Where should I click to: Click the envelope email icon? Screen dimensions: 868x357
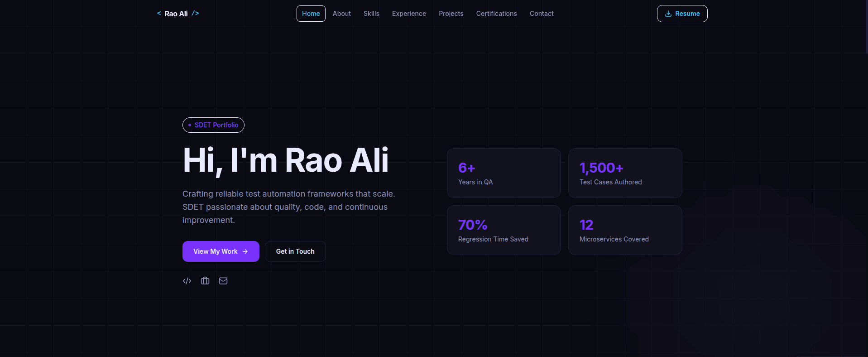point(223,281)
